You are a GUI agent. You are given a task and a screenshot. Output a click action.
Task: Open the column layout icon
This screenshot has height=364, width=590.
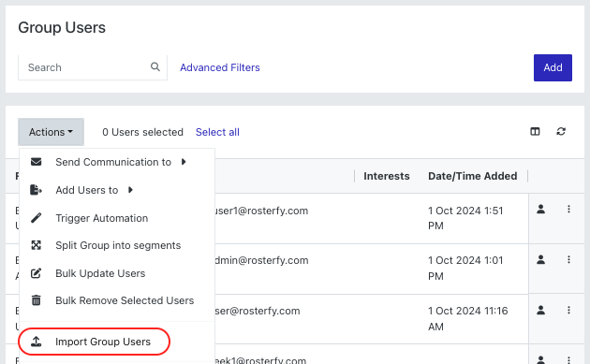535,132
